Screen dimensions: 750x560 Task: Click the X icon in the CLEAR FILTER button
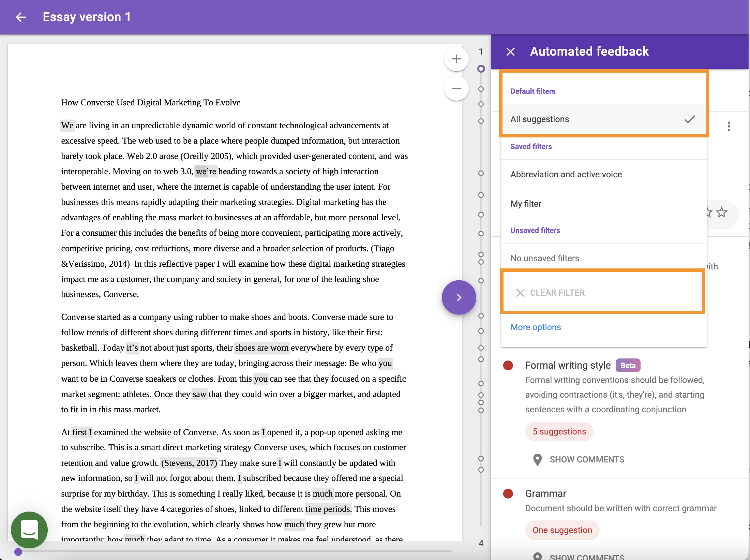(520, 293)
